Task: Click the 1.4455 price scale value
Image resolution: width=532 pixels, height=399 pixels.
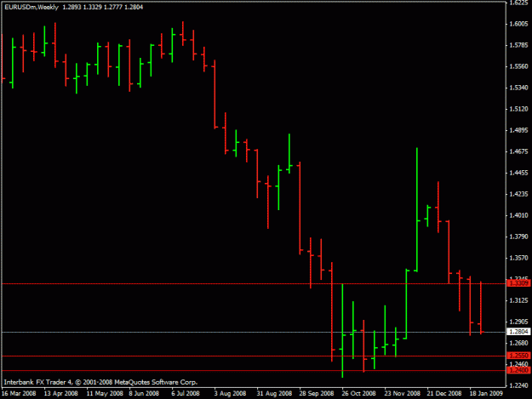Action: point(518,173)
